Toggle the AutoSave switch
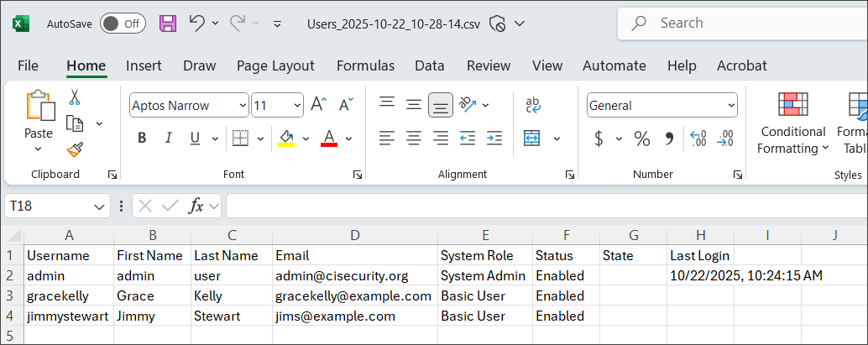868x345 pixels. point(122,24)
